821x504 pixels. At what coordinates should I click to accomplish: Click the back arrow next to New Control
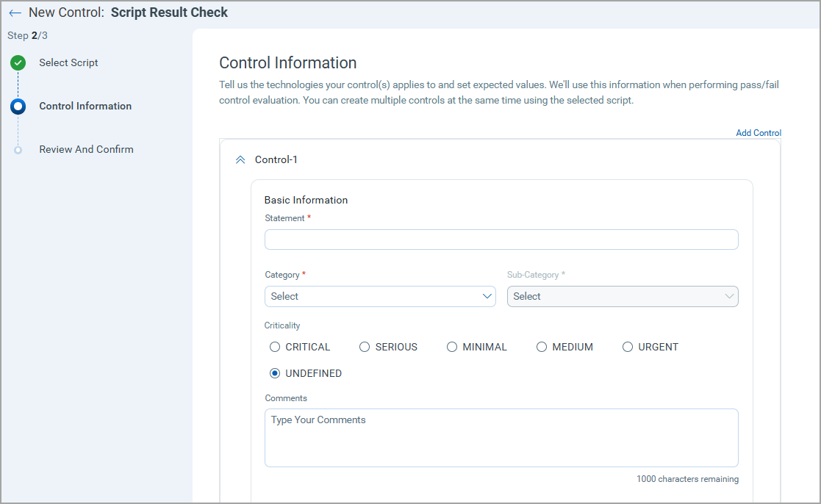15,12
